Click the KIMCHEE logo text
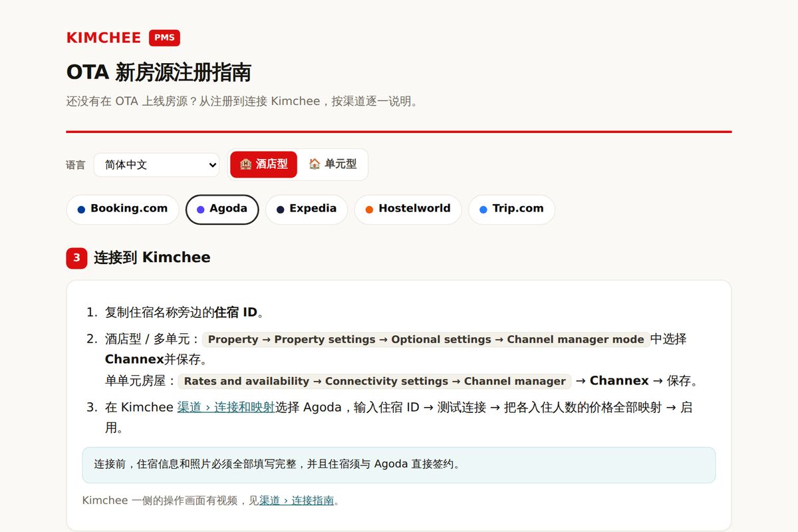Image resolution: width=798 pixels, height=532 pixels. click(104, 38)
